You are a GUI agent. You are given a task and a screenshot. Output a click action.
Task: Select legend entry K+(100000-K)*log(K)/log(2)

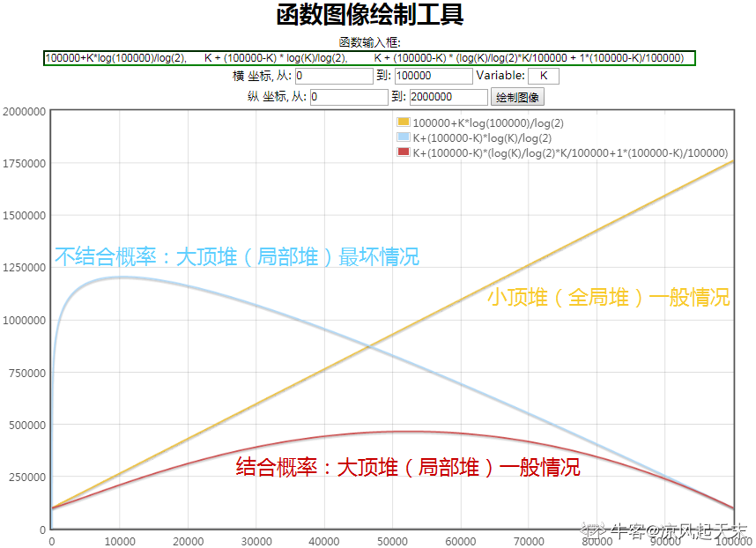482,137
